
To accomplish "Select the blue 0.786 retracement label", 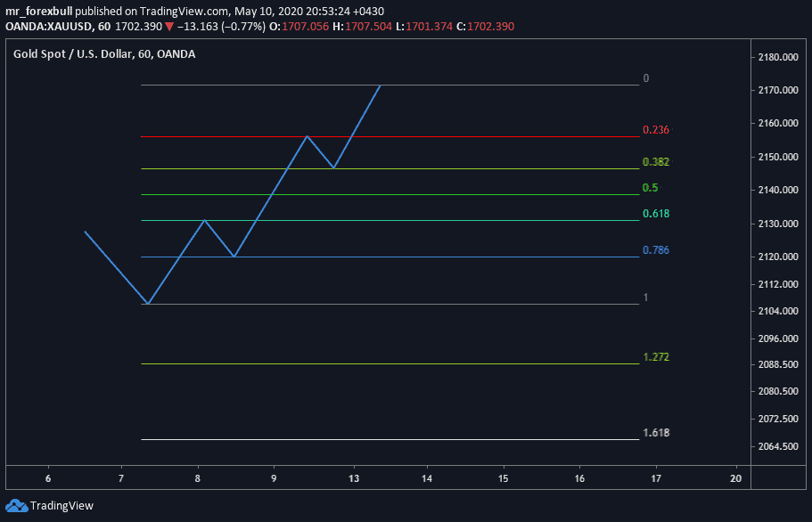I will click(655, 250).
